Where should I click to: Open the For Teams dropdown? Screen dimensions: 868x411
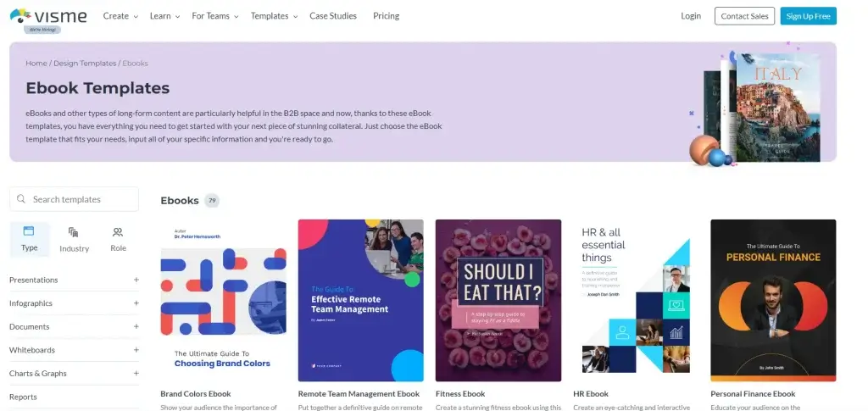click(x=214, y=16)
